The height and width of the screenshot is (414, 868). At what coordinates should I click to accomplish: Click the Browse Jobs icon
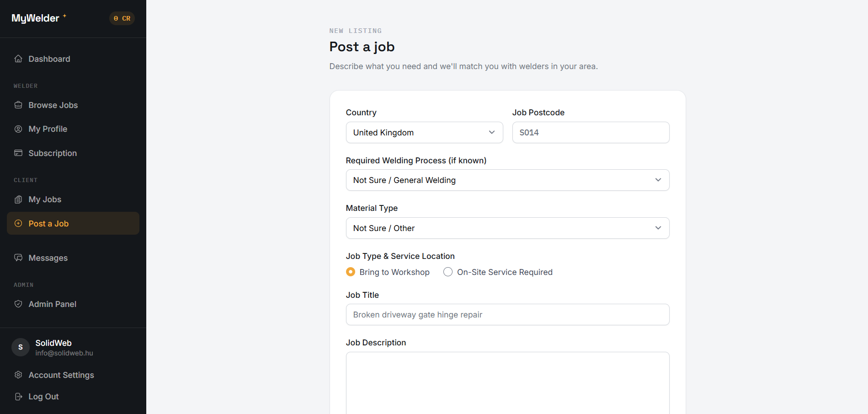pyautogui.click(x=18, y=105)
